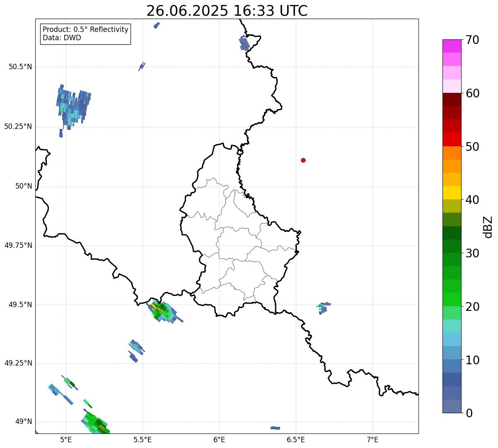Viewport: 498px width, 448px height.
Task: Click the colorbar 70 tick label
Action: coord(472,40)
